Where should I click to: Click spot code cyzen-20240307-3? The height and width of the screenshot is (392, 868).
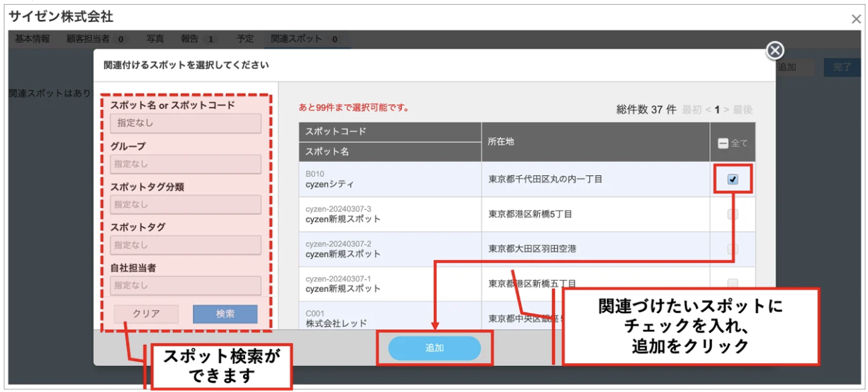[x=338, y=209]
